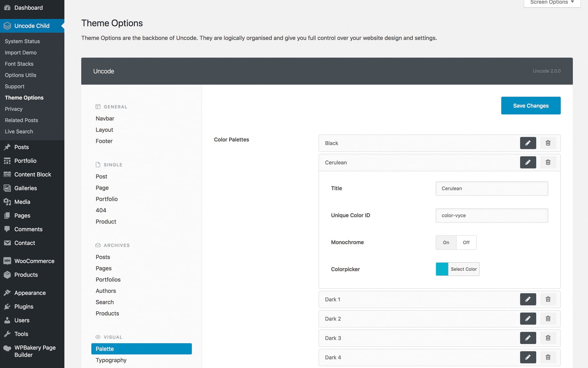The image size is (588, 368).
Task: Expand the Dark 4 palette edit panel
Action: (x=528, y=357)
